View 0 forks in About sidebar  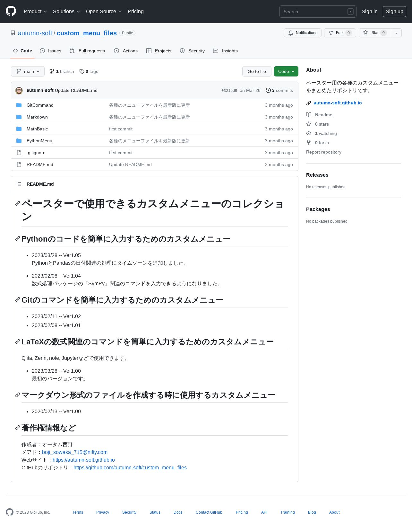(x=318, y=143)
